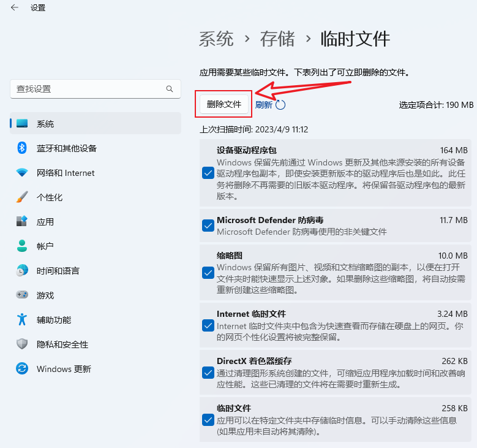Viewport: 477px width, 448px height.
Task: Click the Bluetooth icon for 蓝牙和其他设备
Action: tap(22, 148)
